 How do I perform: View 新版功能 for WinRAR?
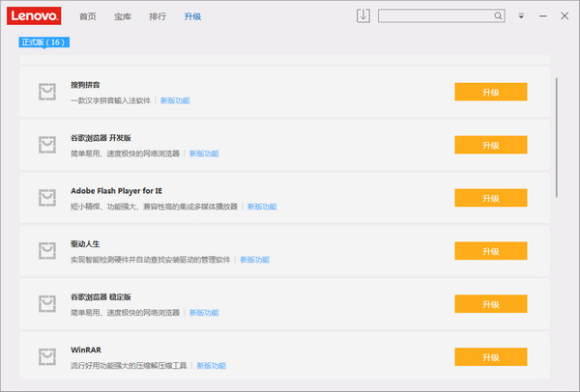[x=211, y=366]
